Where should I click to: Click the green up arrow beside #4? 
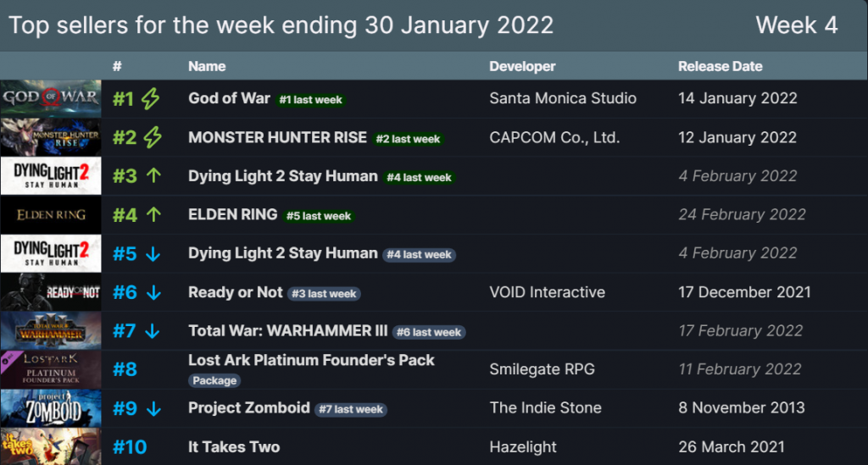(x=154, y=214)
